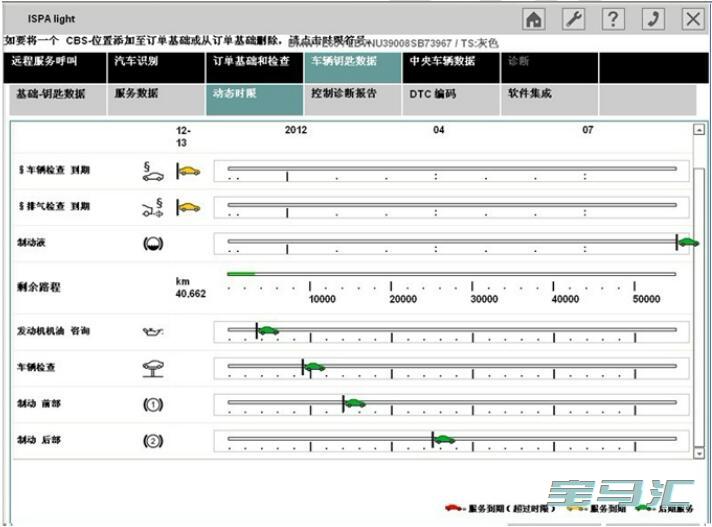Click the 2012 timeline header
Viewport: 712px width, 527px height.
(x=296, y=130)
